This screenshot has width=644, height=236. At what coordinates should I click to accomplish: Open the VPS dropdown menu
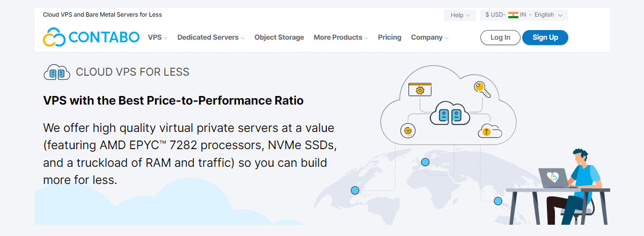[x=158, y=38]
